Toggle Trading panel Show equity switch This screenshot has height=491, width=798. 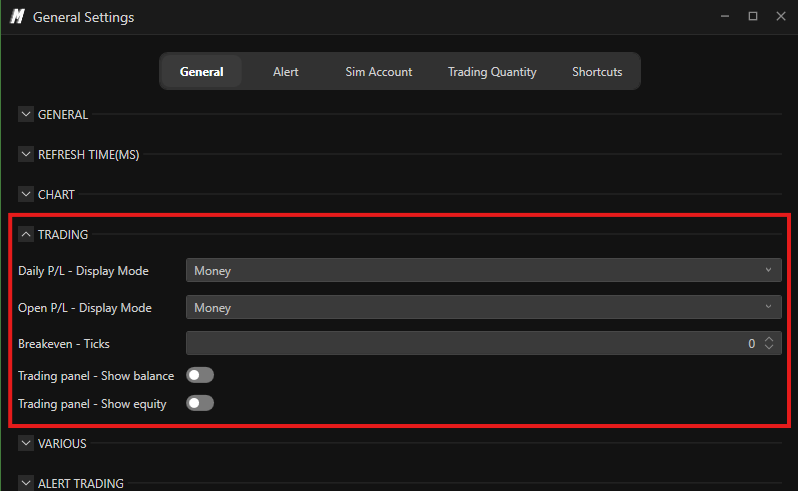pos(200,403)
